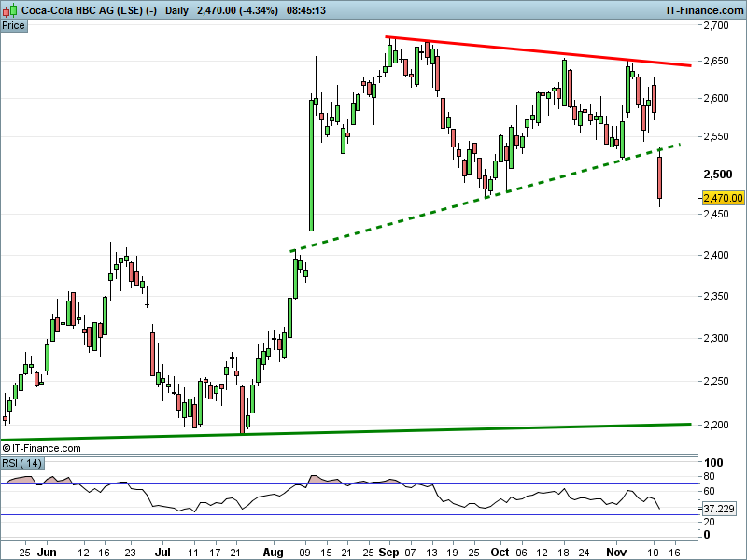
Task: Open the IT-Finance.com link at top right
Action: click(704, 10)
